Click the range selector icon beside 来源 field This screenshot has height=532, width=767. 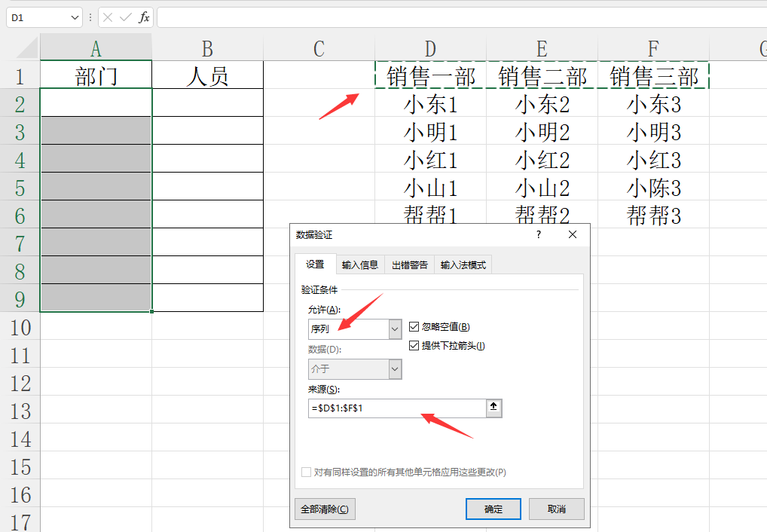(494, 408)
